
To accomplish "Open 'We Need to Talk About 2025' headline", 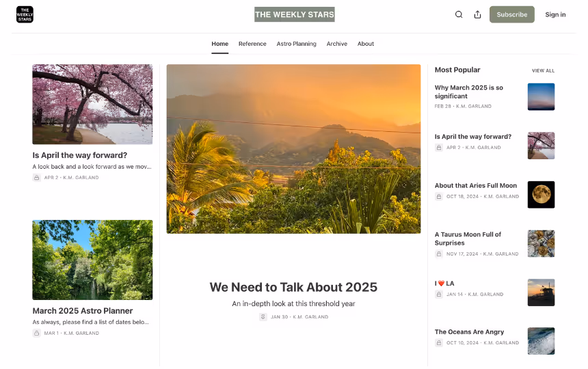I will 293,287.
